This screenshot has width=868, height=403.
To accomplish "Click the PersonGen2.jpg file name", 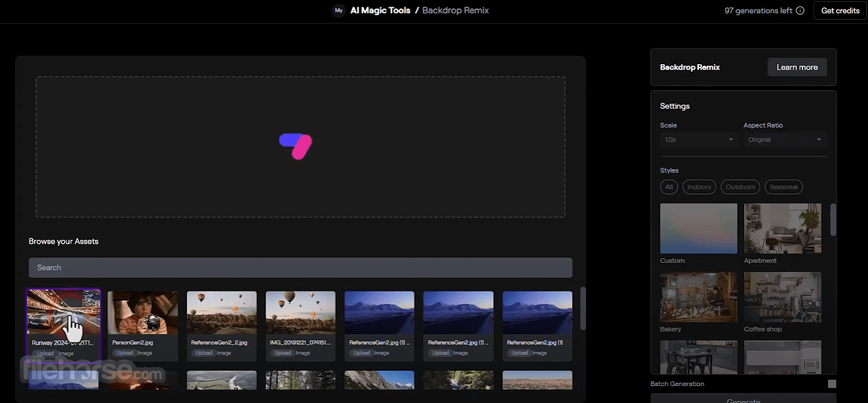I will tap(132, 343).
